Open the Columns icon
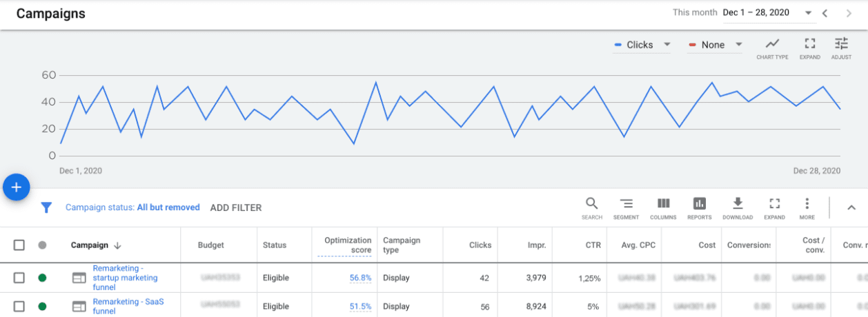Screen dimensions: 868x317 point(663,207)
